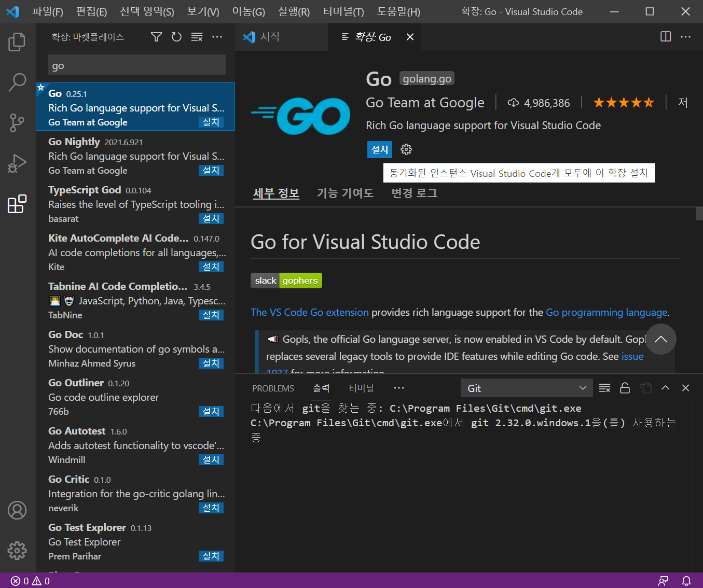Select the 출력 panel tab
Screen dimensions: 703x588
[321, 388]
